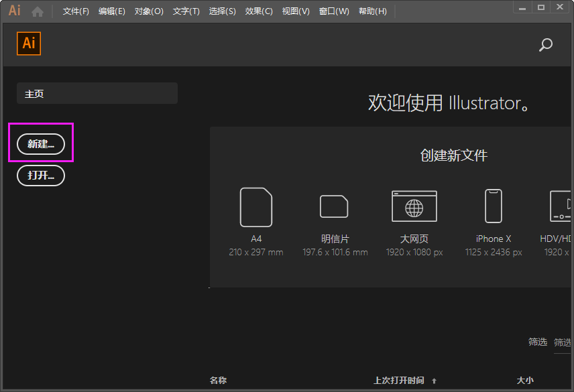Click the Home icon beside the Ai logo
Image resolution: width=574 pixels, height=392 pixels.
37,10
